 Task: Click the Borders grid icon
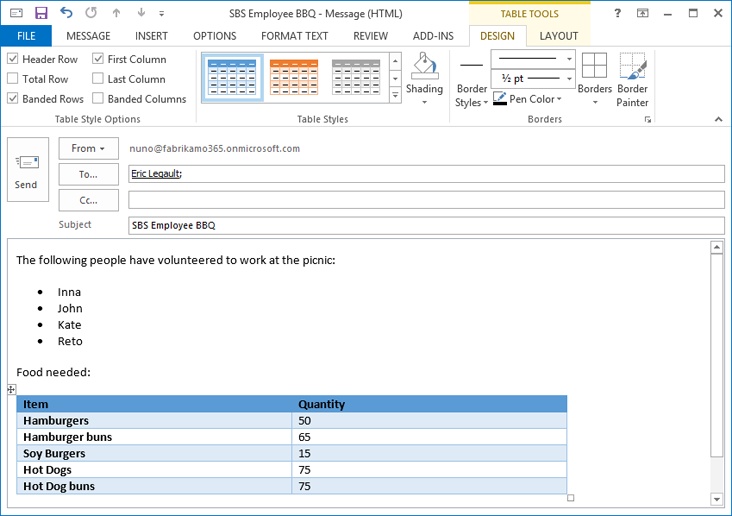tap(594, 65)
